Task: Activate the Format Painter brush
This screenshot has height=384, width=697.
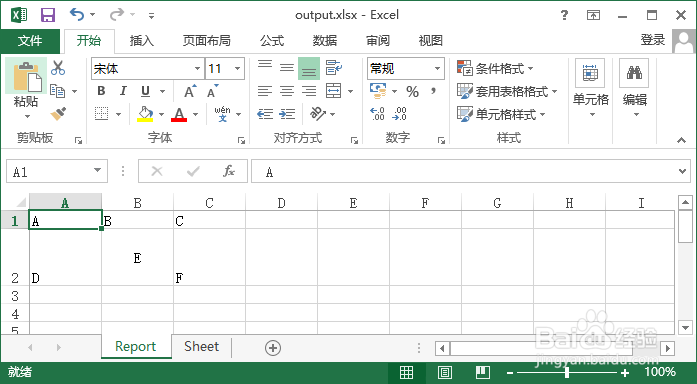Action: [58, 114]
